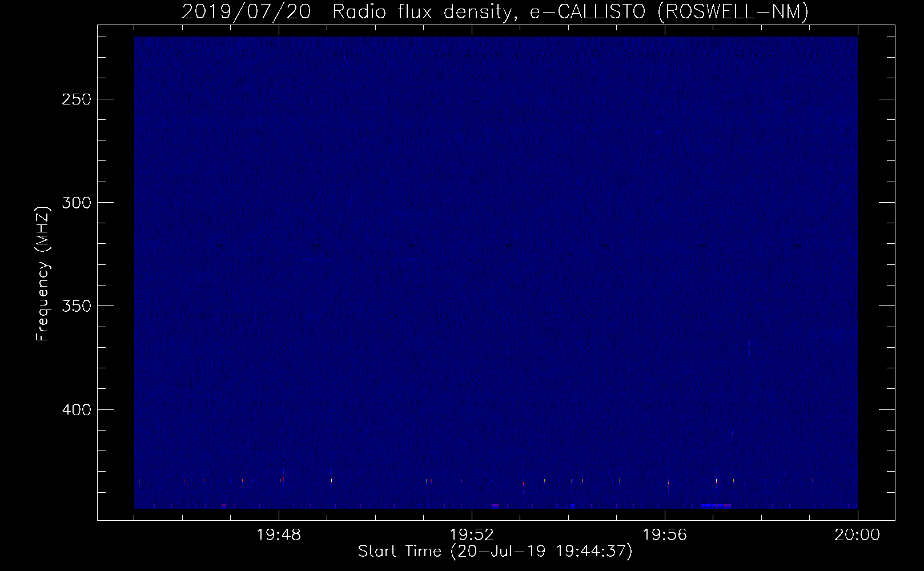Click the 19:48 time tick label
Screen dimensions: 924x571
(x=279, y=535)
